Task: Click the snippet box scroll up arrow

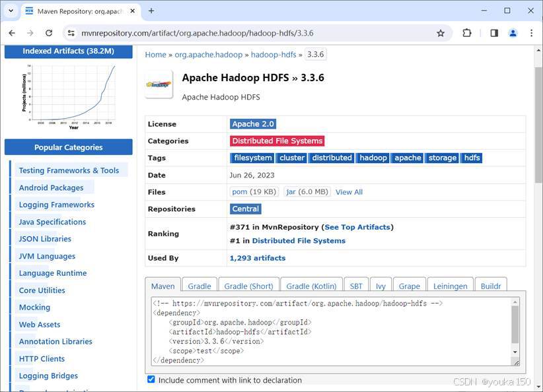Action: [515, 302]
